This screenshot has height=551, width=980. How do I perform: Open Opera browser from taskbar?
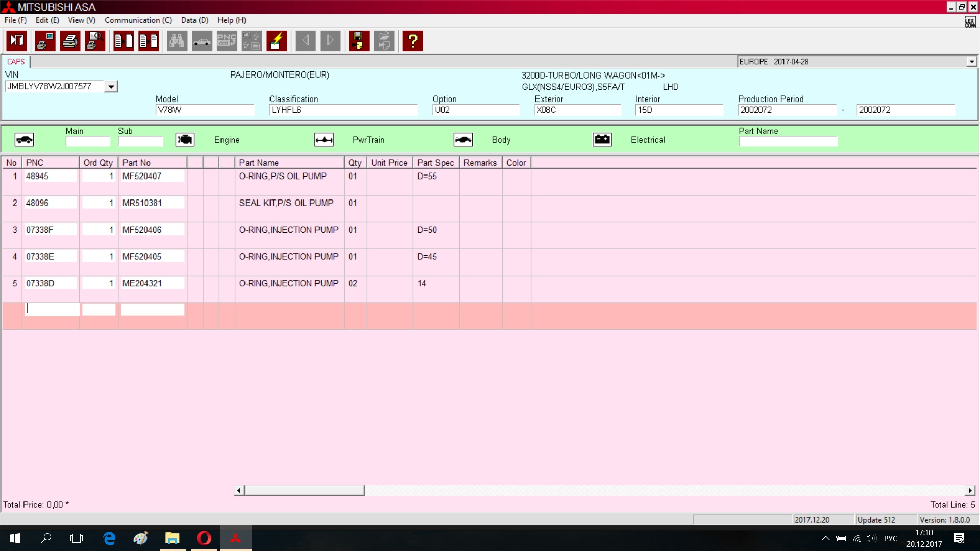coord(204,538)
